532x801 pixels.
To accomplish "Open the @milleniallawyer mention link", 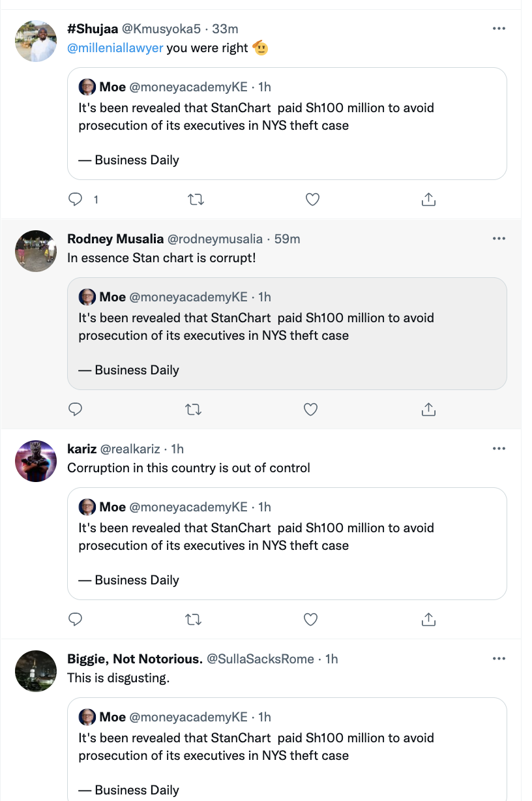I will tap(115, 48).
